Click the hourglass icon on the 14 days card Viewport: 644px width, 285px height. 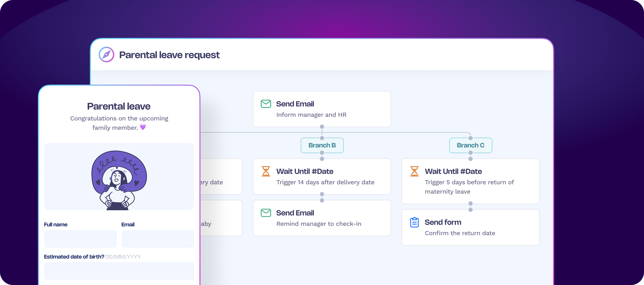tap(266, 171)
